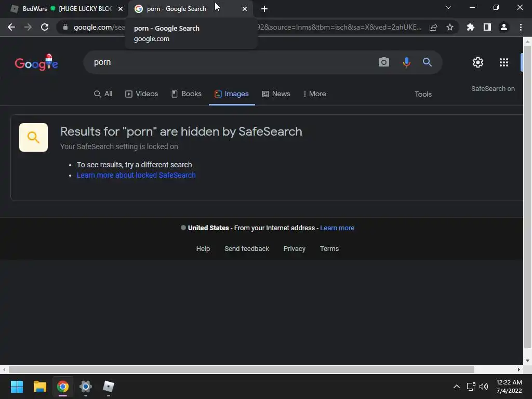Click the horizontal scrollbar
This screenshot has width=532, height=399.
tap(241, 369)
